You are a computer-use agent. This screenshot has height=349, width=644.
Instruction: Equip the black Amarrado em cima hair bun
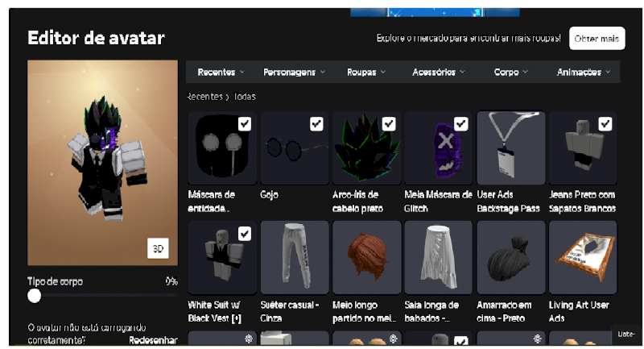tap(511, 258)
